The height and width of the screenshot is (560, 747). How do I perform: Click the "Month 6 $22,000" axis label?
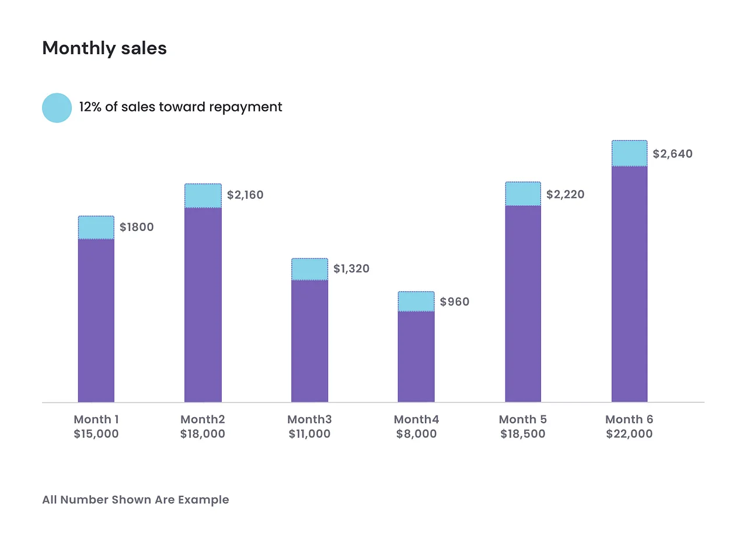tap(629, 426)
